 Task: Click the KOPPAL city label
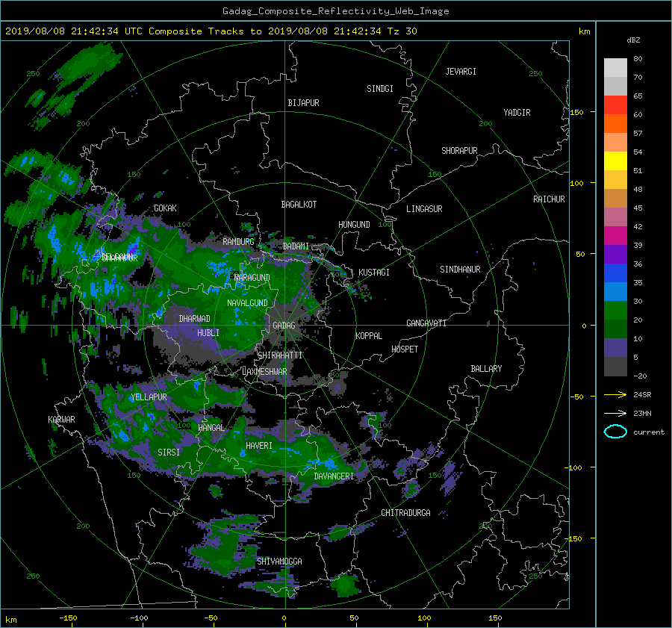369,336
